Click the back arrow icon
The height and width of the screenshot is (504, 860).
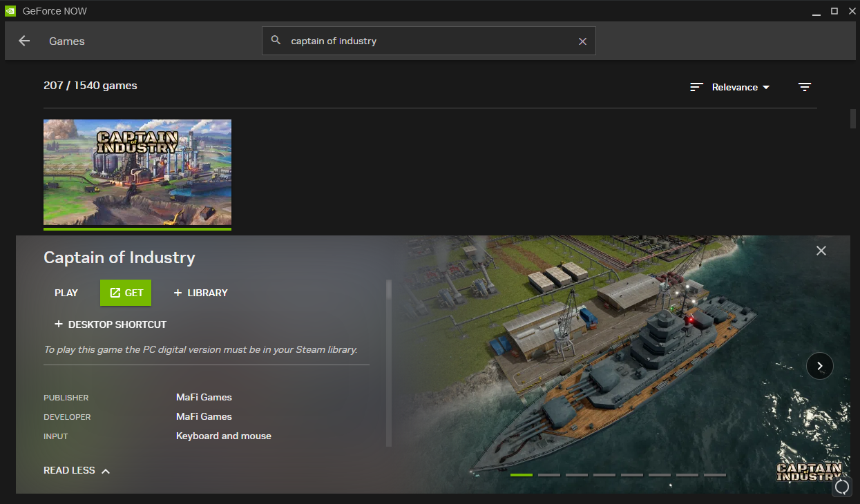24,41
